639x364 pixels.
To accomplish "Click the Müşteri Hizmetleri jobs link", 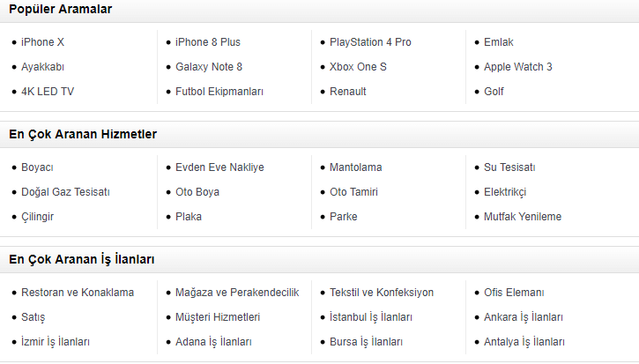I will [218, 317].
